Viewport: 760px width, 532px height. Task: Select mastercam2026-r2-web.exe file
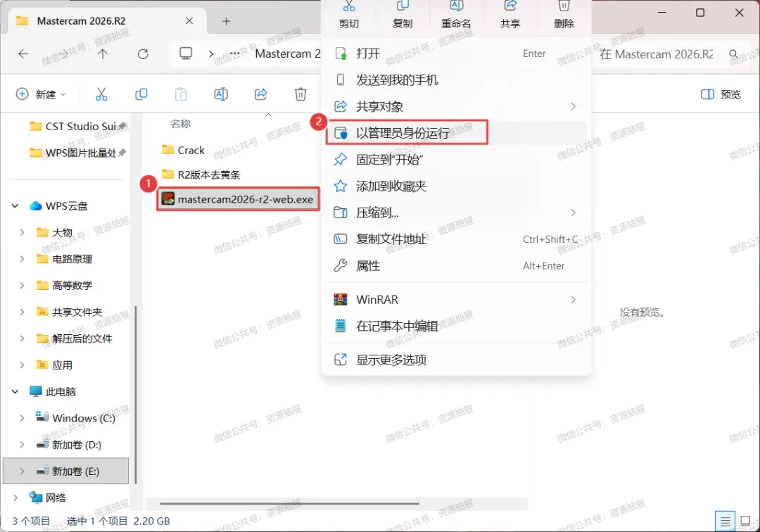tap(238, 199)
